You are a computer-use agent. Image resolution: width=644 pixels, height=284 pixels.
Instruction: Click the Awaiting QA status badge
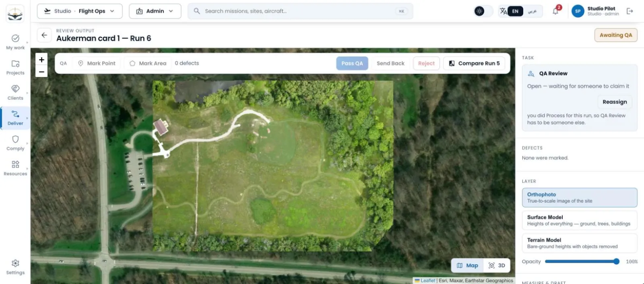(616, 35)
